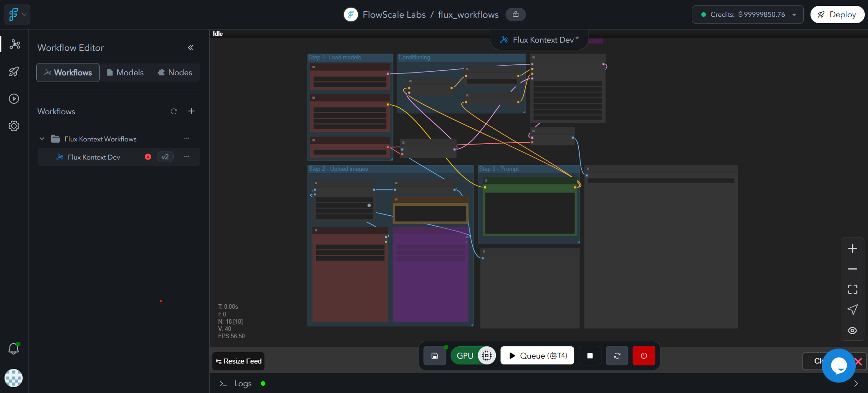Click Resize Feed button
Viewport: 868px width, 393px height.
click(239, 361)
